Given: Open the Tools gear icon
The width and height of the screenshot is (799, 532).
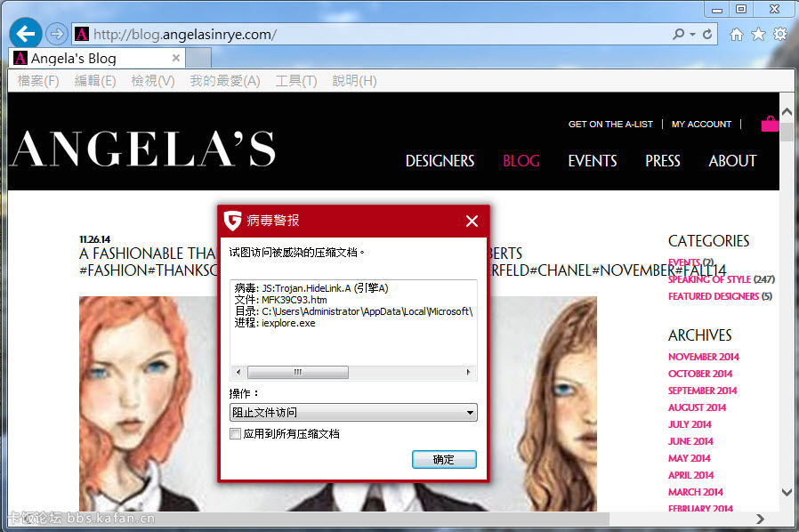Looking at the screenshot, I should [x=780, y=34].
